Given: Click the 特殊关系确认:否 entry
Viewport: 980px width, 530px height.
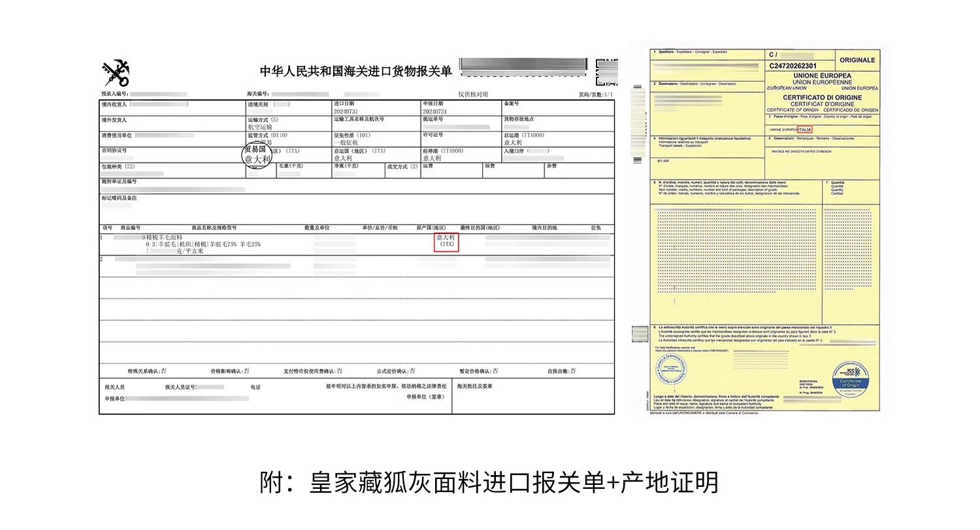Looking at the screenshot, I should [148, 371].
